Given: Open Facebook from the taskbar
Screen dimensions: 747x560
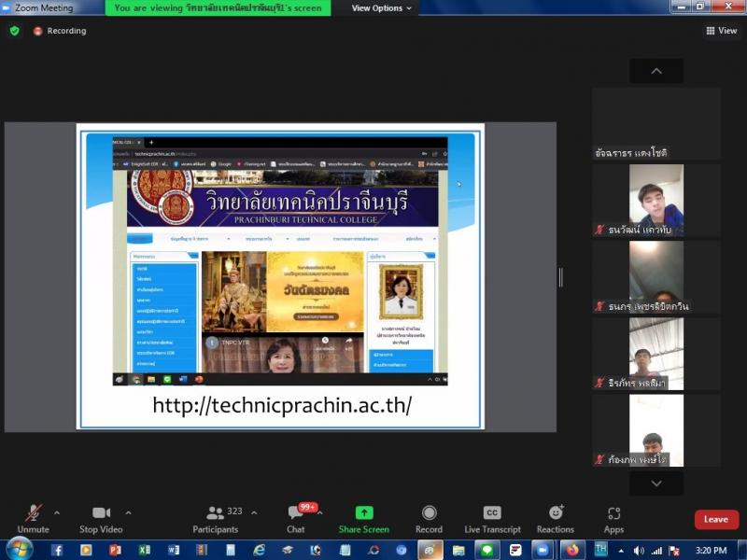Looking at the screenshot, I should [x=57, y=551].
